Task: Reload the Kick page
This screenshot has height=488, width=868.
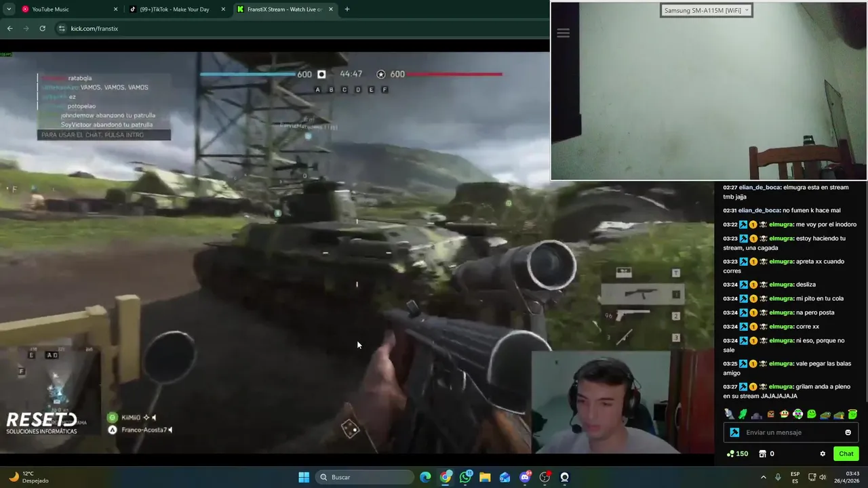Action: (x=42, y=28)
